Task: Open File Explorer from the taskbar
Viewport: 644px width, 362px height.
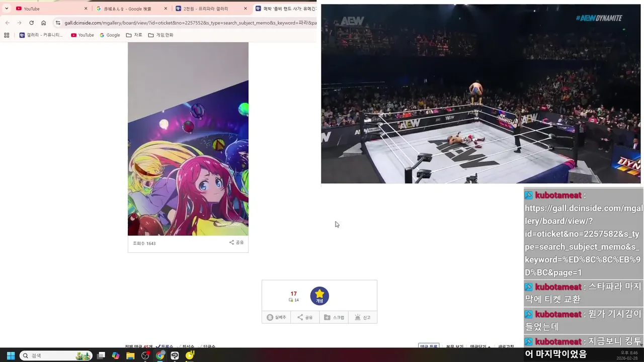Action: 130,355
